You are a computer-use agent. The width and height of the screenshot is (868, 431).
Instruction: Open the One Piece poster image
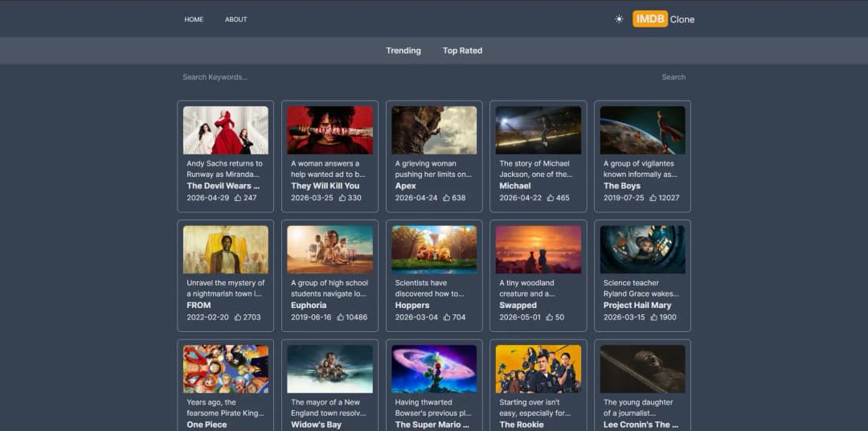[226, 369]
